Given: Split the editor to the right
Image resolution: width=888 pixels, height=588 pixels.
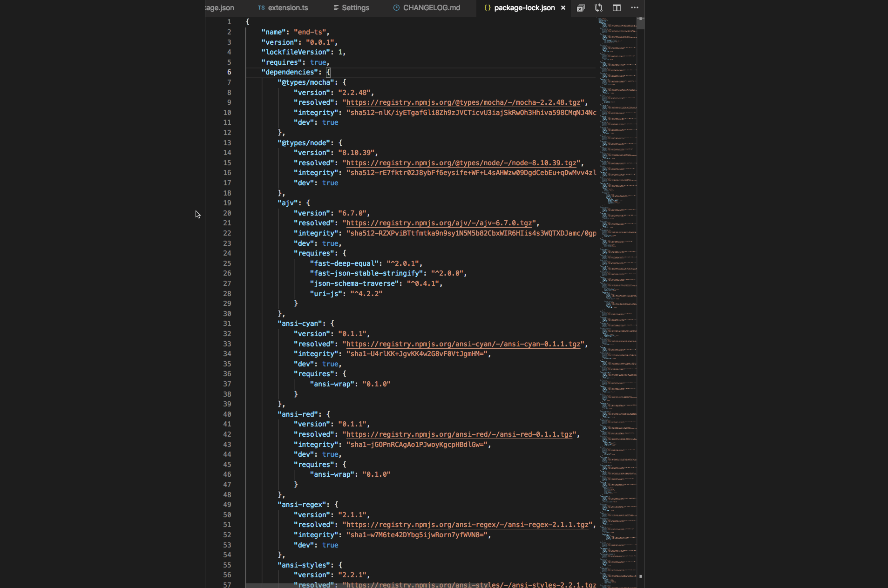Looking at the screenshot, I should 617,8.
